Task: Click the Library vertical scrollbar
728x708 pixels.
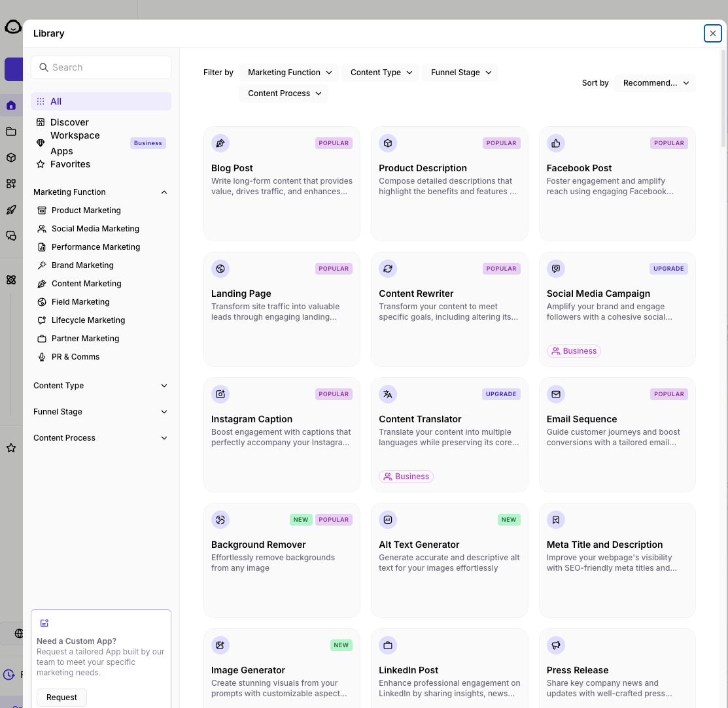Action: (723, 98)
